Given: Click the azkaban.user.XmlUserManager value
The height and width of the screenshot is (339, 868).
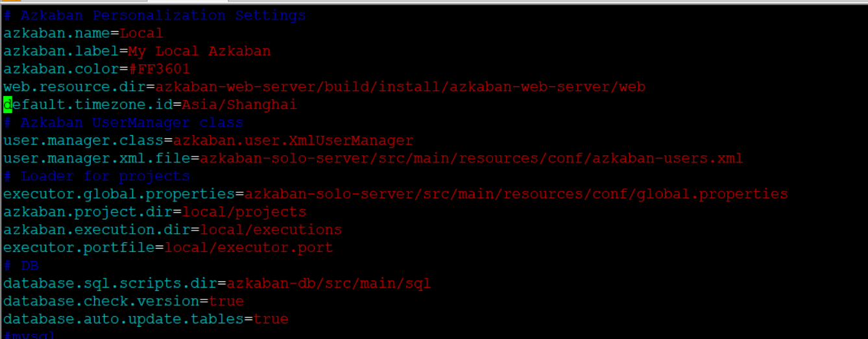Looking at the screenshot, I should click(293, 140).
